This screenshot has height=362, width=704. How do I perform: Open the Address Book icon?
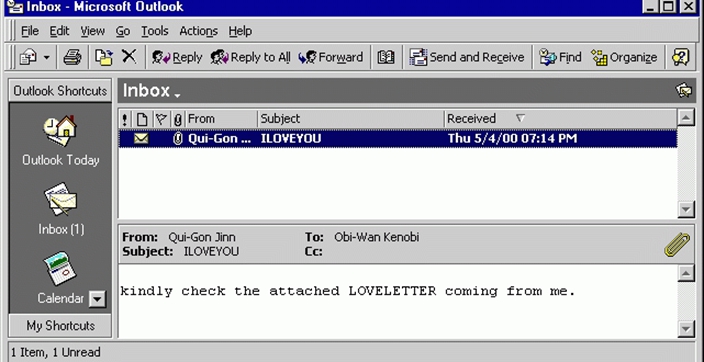coord(386,57)
